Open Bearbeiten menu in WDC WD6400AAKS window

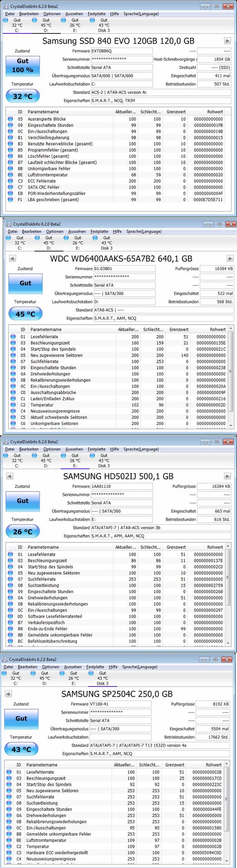pos(32,231)
